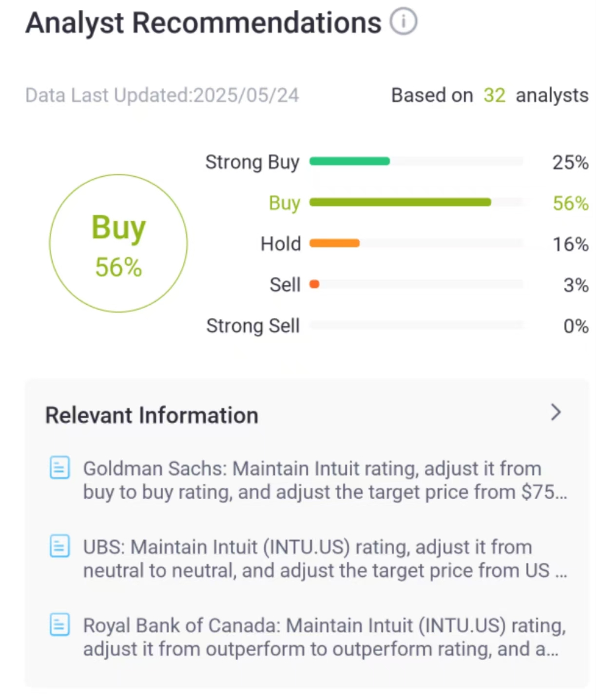Click the Data Last Updated date text
This screenshot has width=596, height=700.
(162, 96)
